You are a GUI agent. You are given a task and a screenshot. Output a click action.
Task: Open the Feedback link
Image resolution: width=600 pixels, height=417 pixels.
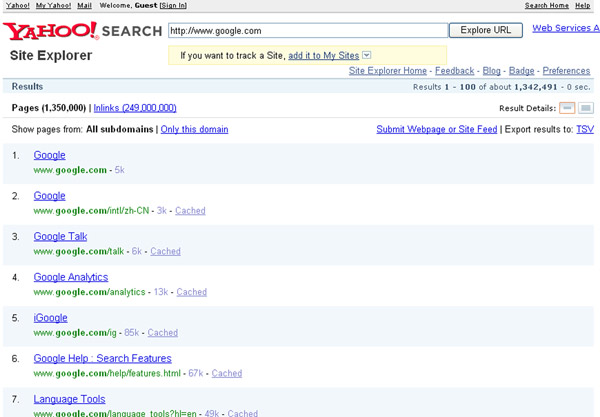(455, 71)
